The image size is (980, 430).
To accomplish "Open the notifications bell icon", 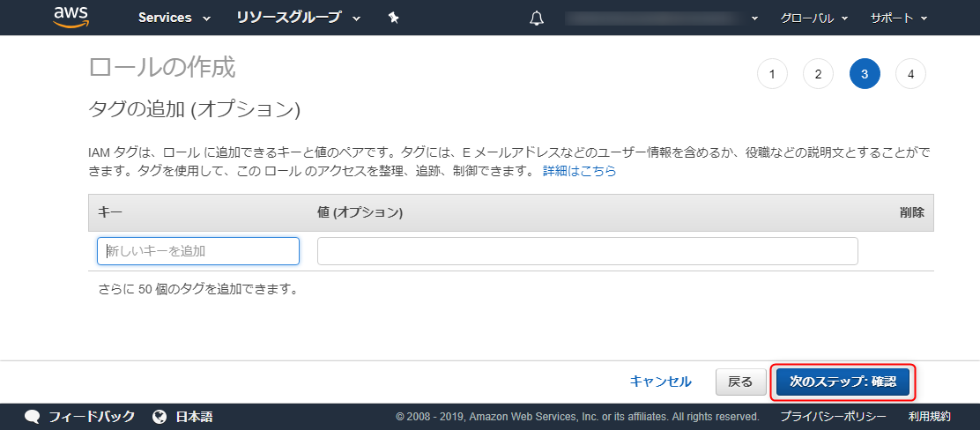I will coord(536,19).
